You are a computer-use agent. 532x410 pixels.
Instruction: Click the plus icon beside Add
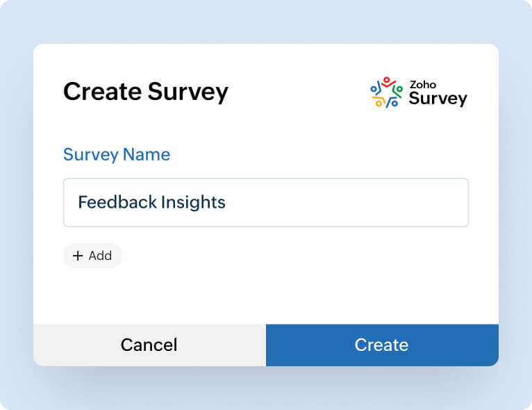tap(78, 256)
